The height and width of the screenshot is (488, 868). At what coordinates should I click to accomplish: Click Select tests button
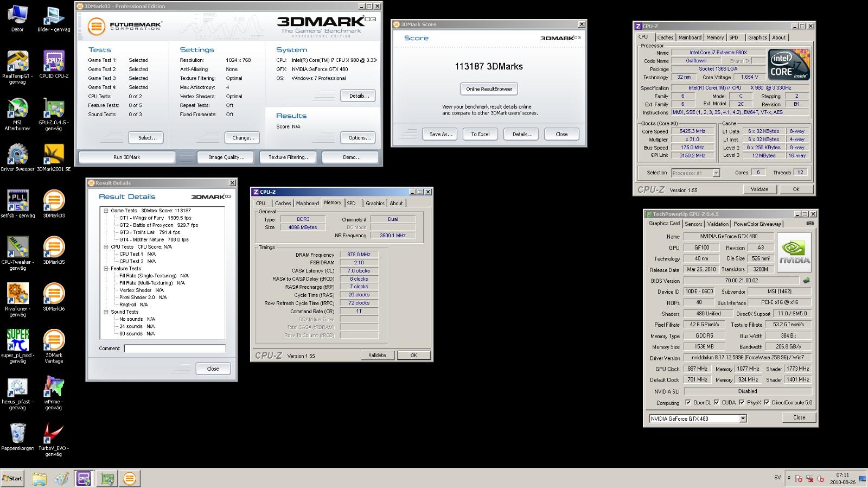pos(147,138)
